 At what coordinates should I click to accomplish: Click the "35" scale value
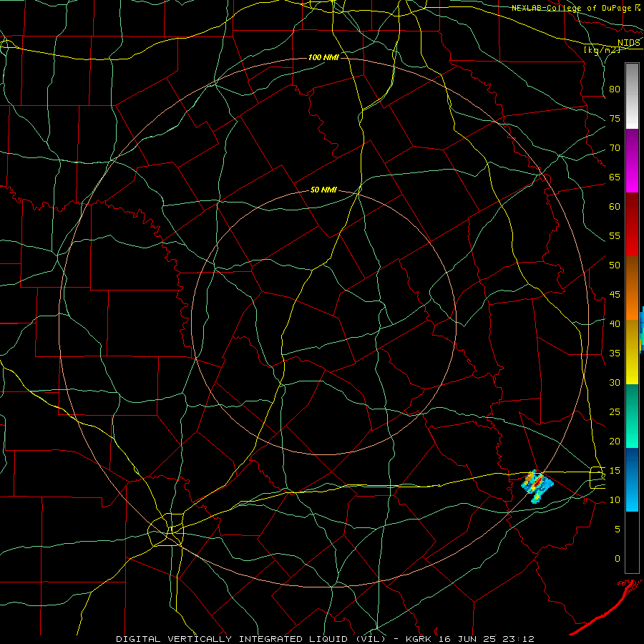(x=615, y=353)
